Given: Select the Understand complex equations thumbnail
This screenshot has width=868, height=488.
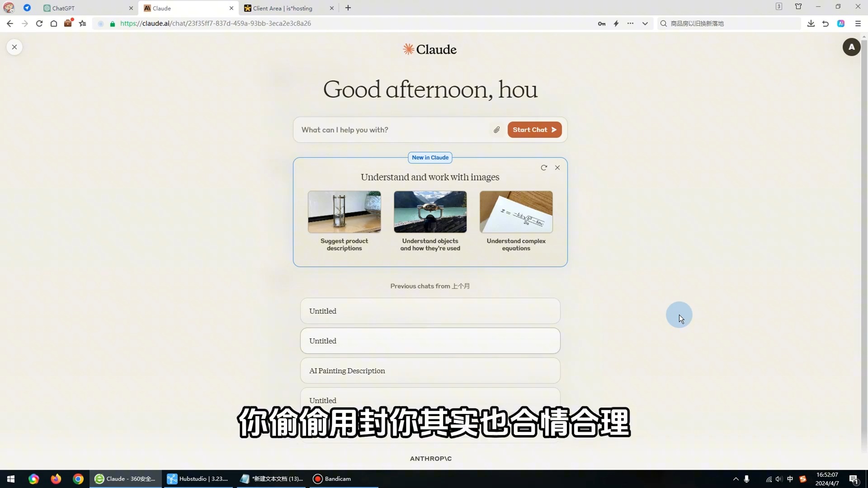Looking at the screenshot, I should pyautogui.click(x=516, y=212).
